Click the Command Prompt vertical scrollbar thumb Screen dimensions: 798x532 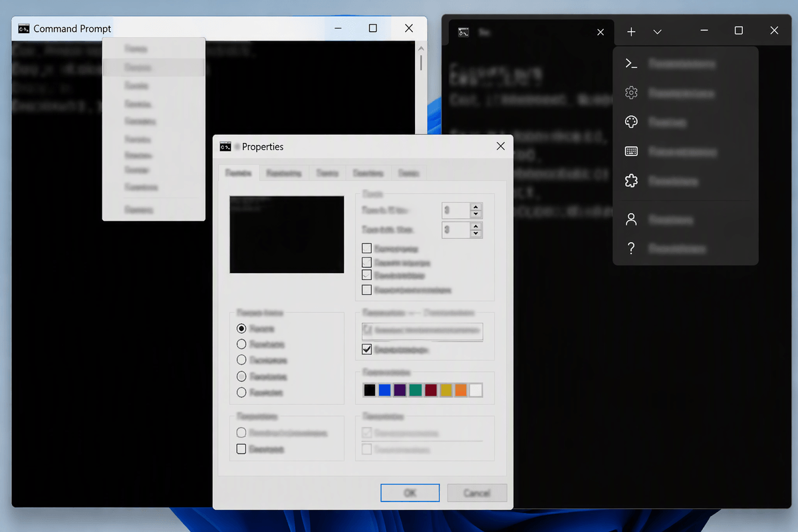pyautogui.click(x=421, y=63)
